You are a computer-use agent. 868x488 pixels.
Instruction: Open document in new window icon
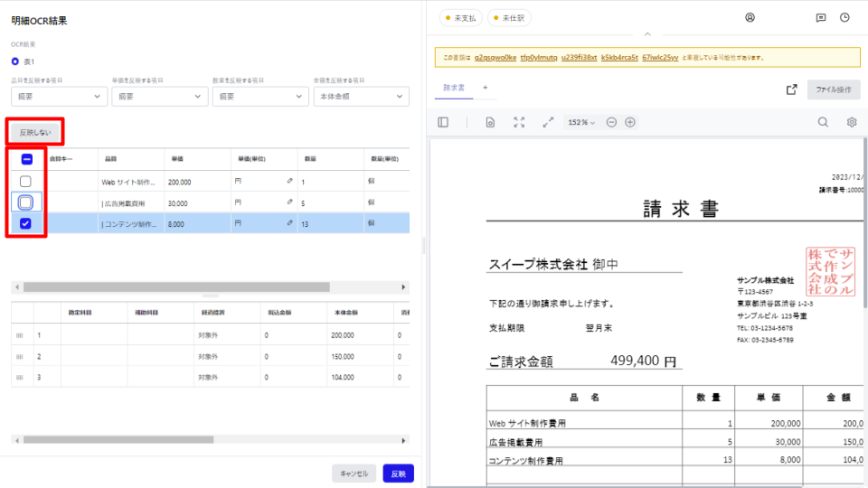point(792,89)
